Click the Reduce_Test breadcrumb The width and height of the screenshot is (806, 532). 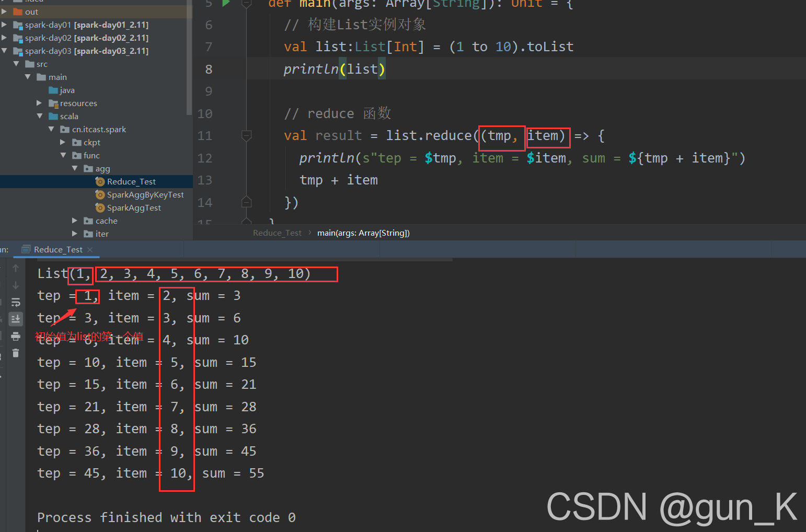(x=277, y=233)
